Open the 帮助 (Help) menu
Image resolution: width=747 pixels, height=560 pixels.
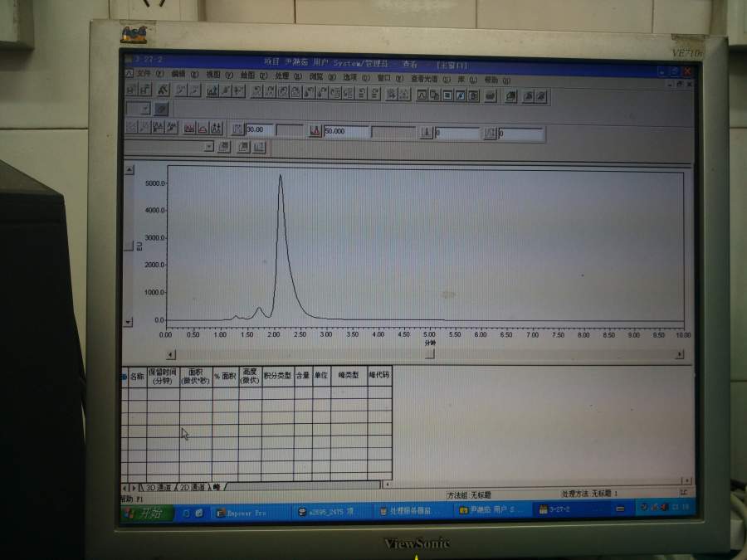[497, 80]
